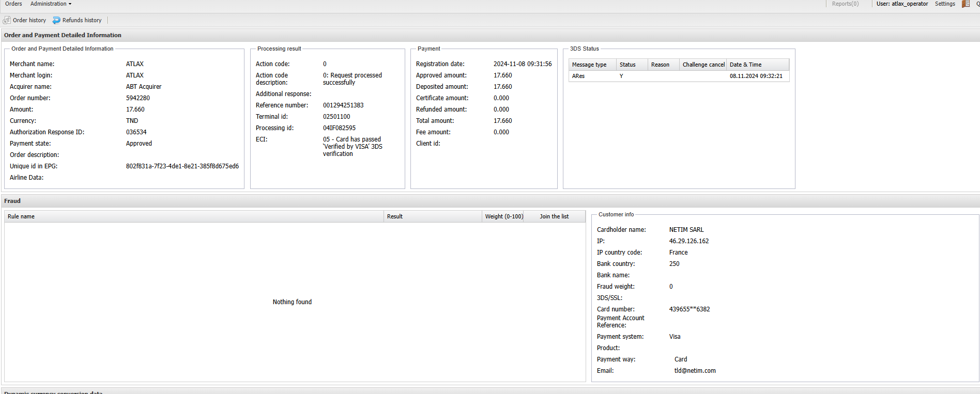Image resolution: width=980 pixels, height=394 pixels.
Task: Open the Orders menu
Action: (x=13, y=4)
